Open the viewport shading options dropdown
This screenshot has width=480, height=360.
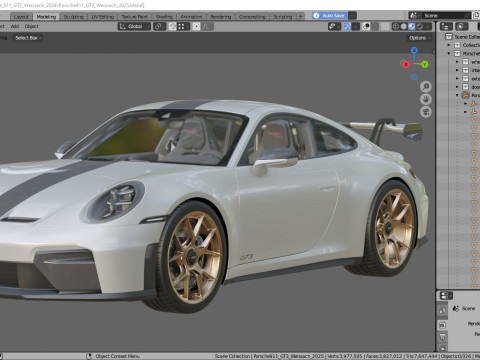428,26
